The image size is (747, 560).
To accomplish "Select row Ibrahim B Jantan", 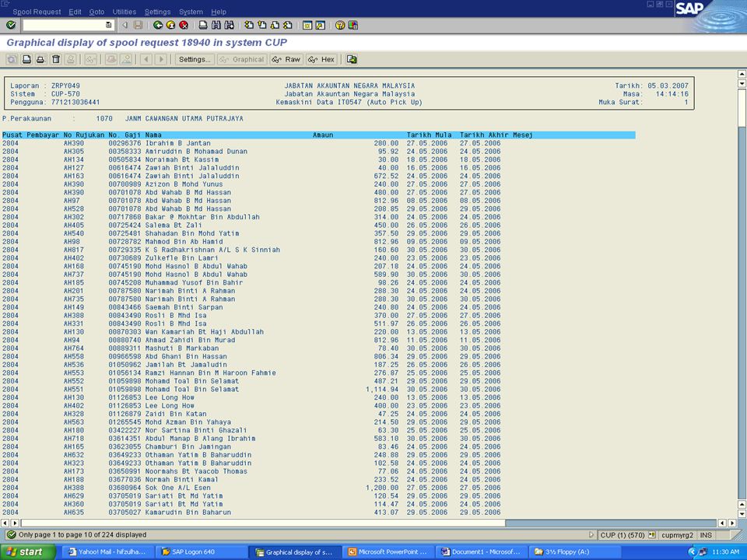I will pyautogui.click(x=251, y=143).
